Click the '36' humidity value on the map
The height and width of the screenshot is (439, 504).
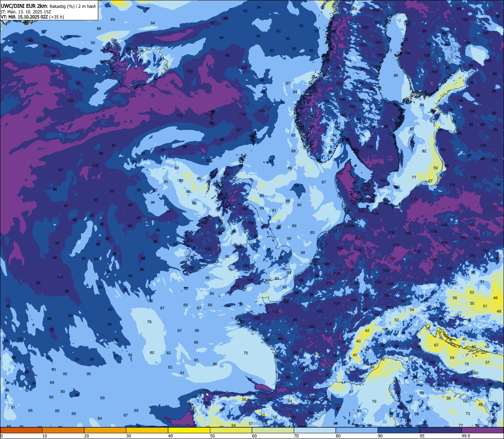[244, 400]
